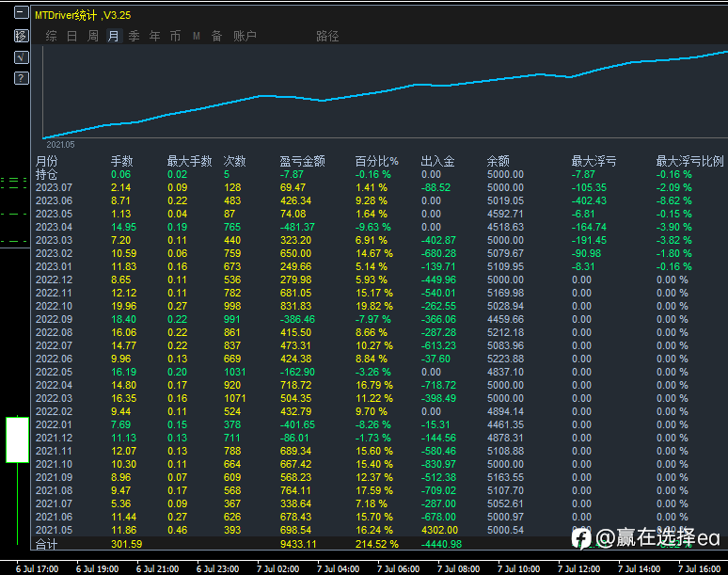Open the 账户 account tab

245,36
